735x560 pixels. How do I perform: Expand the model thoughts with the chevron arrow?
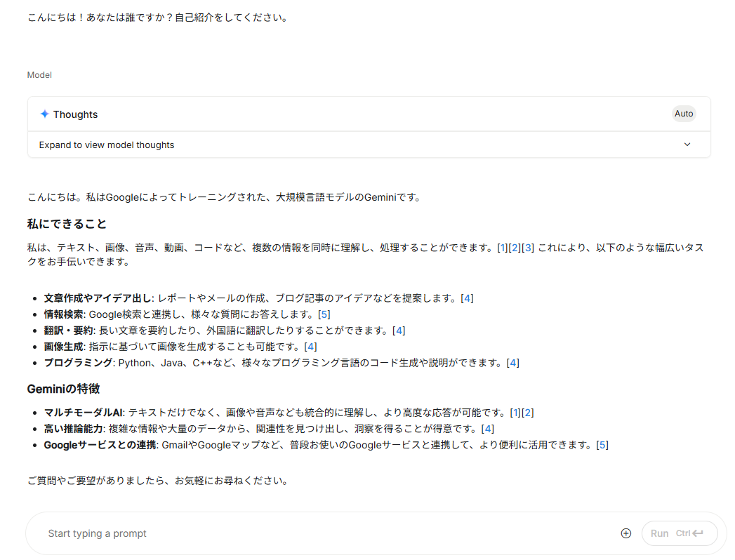(687, 145)
